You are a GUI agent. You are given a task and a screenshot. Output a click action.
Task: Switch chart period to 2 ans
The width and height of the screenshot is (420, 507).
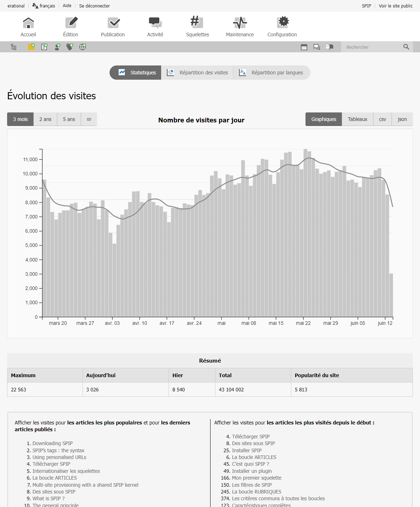tap(45, 119)
